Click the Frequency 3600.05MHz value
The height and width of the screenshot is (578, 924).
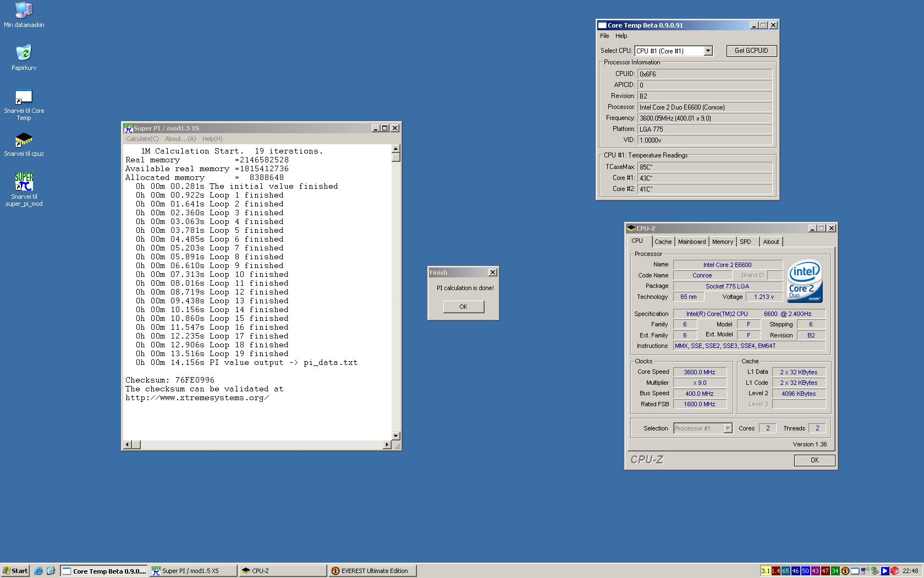705,118
